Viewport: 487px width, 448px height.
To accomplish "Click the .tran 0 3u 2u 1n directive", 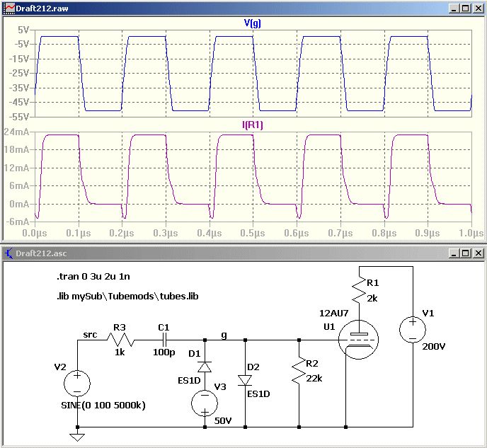I will 93,276.
